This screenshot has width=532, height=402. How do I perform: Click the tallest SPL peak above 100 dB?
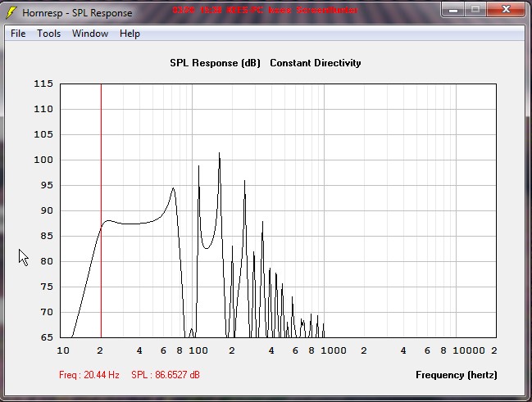219,154
